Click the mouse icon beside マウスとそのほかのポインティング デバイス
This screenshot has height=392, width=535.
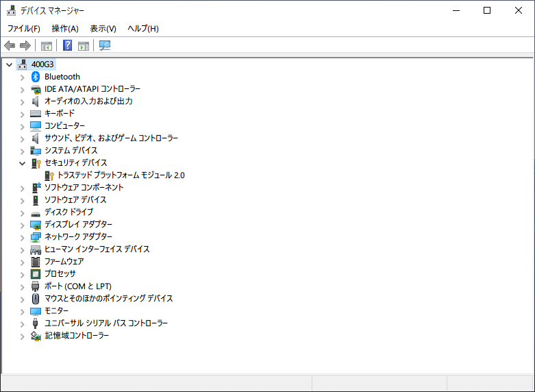point(36,299)
